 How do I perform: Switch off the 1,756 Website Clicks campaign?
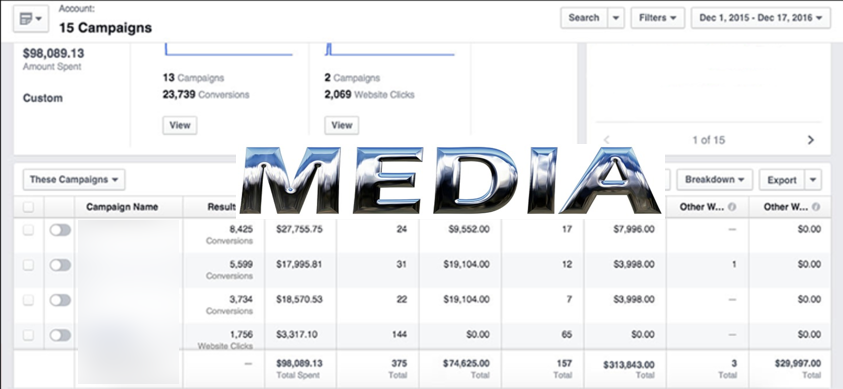pos(60,335)
